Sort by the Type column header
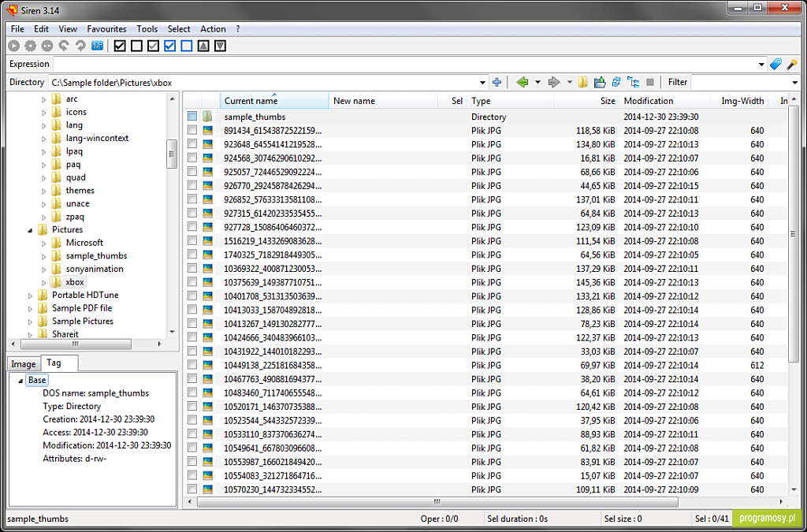 510,101
